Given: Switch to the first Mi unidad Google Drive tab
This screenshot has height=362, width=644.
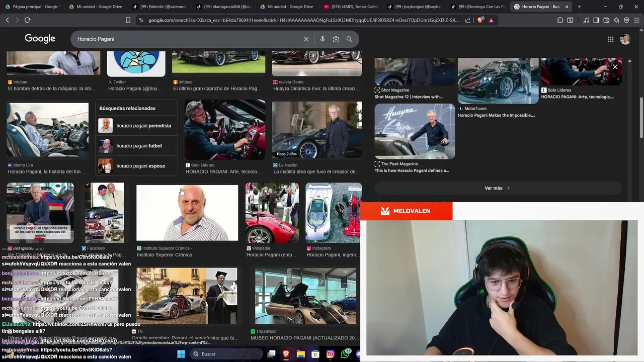Looking at the screenshot, I should (96, 7).
